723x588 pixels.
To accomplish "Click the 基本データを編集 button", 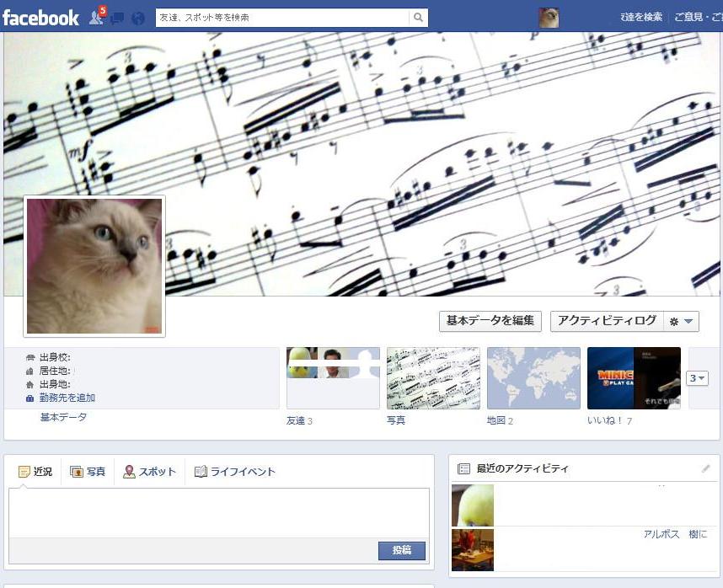I will tap(490, 321).
